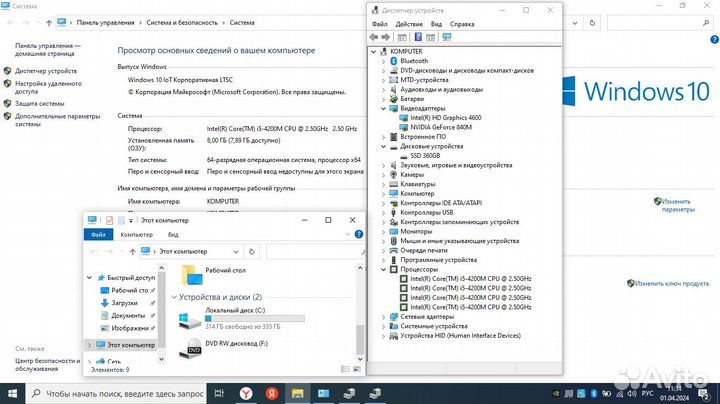Open Файл menu in Device Manager
Viewport: 720px width, 404px height.
coord(379,24)
